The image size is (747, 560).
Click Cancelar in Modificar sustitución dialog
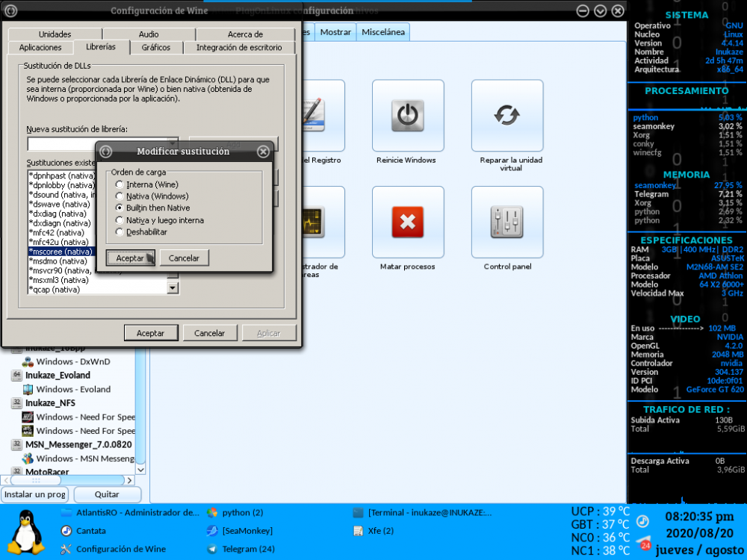click(x=185, y=258)
